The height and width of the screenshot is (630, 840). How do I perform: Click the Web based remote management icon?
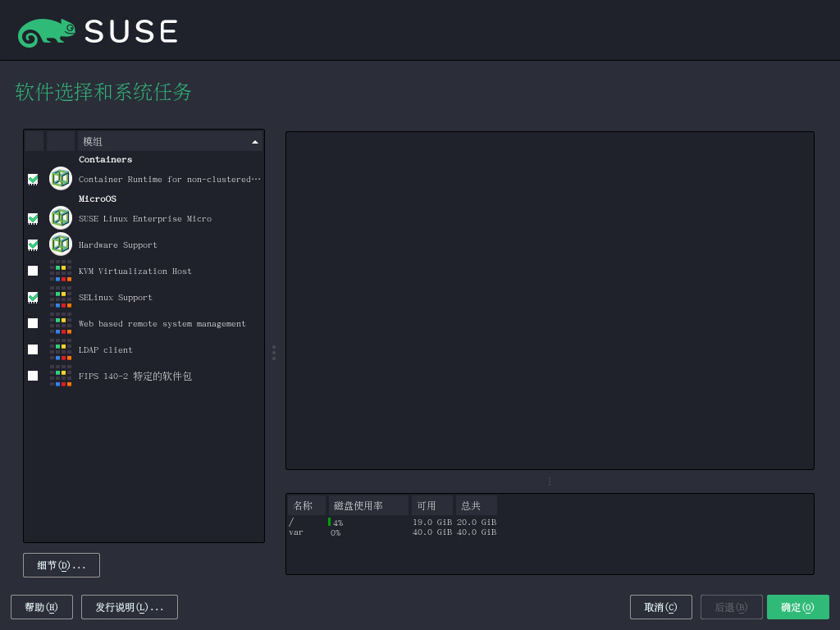[x=61, y=323]
